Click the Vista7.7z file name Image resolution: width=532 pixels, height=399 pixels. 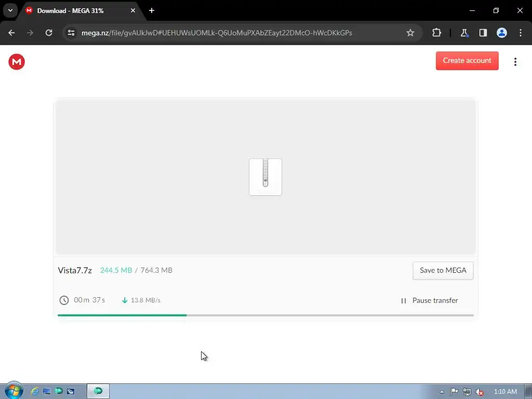pyautogui.click(x=75, y=270)
